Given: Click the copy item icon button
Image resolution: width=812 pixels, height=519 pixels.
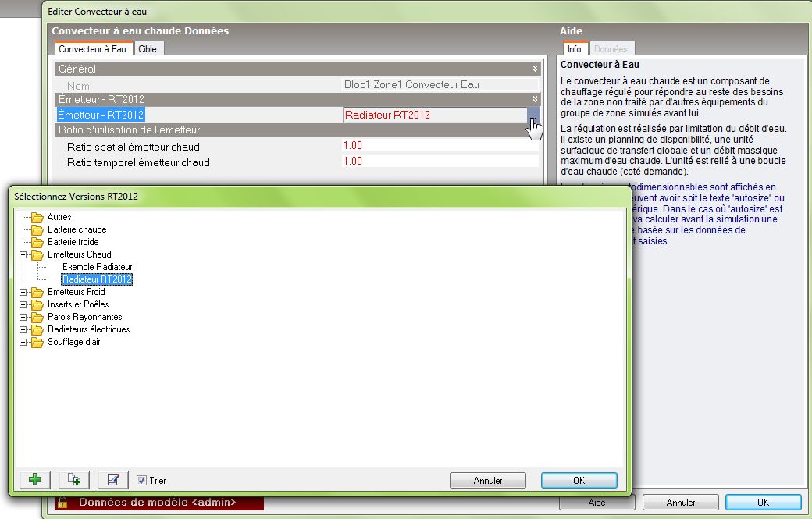Looking at the screenshot, I should pyautogui.click(x=74, y=480).
